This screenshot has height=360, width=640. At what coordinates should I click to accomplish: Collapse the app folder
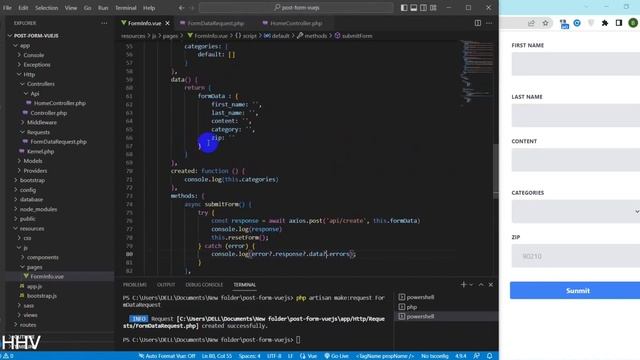[x=25, y=46]
